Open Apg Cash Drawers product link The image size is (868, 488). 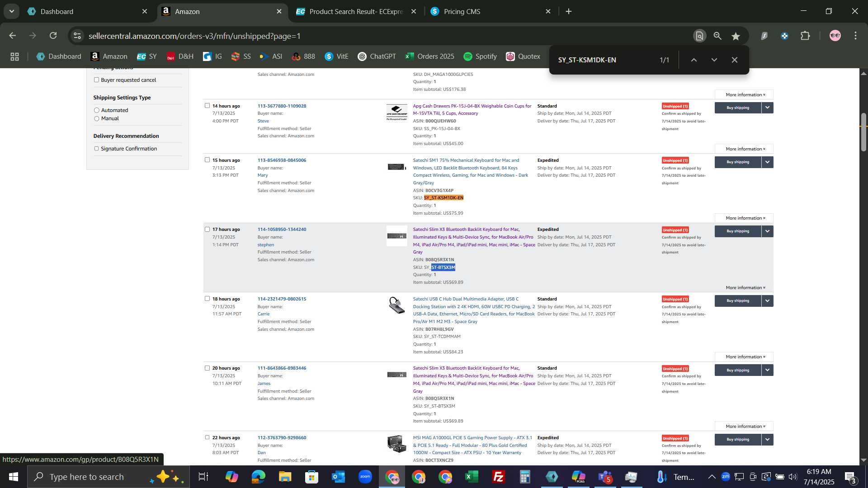tap(472, 110)
